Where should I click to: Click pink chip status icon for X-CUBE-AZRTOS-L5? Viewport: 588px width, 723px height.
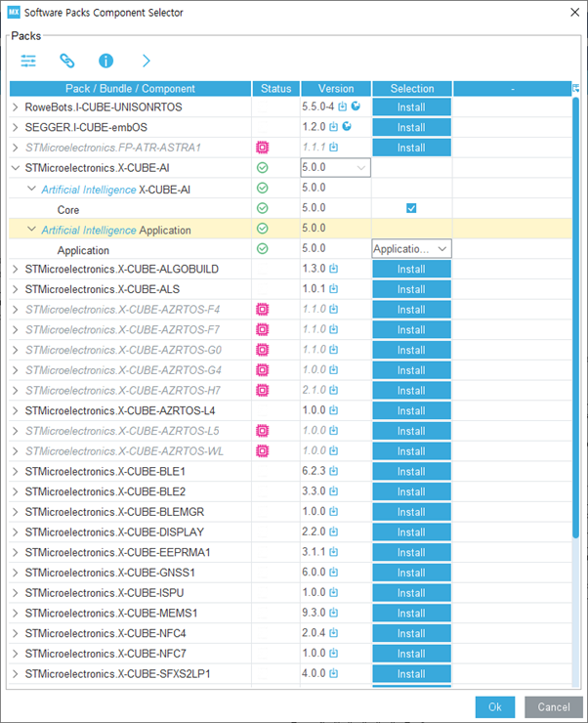tap(262, 431)
